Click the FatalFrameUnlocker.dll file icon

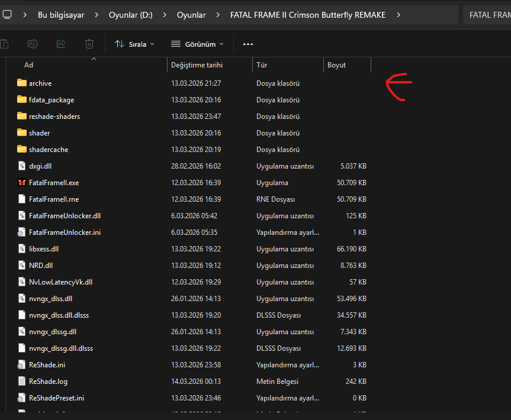(22, 215)
